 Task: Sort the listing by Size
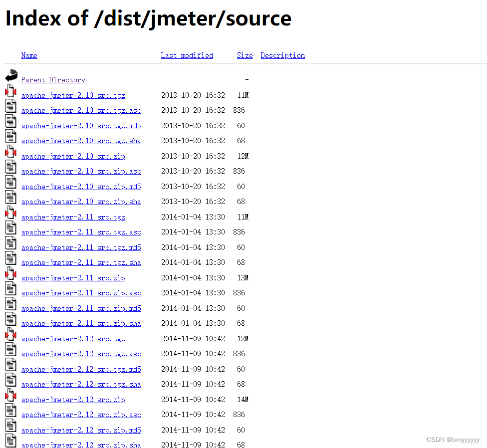point(244,55)
